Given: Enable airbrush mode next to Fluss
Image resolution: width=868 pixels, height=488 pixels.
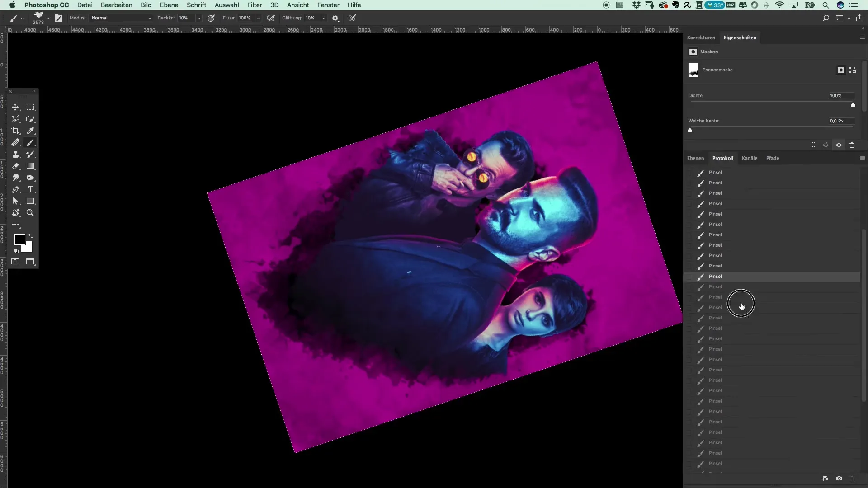Looking at the screenshot, I should [x=271, y=18].
